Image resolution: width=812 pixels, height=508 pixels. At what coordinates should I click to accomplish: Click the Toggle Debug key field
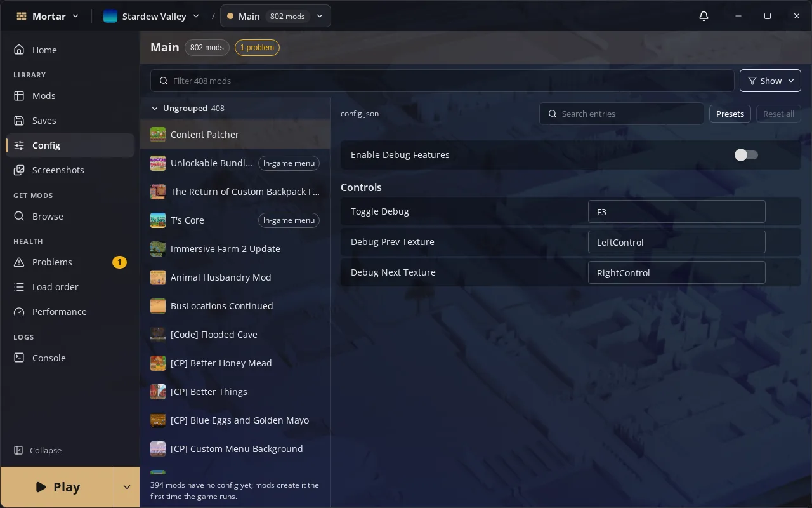(676, 211)
